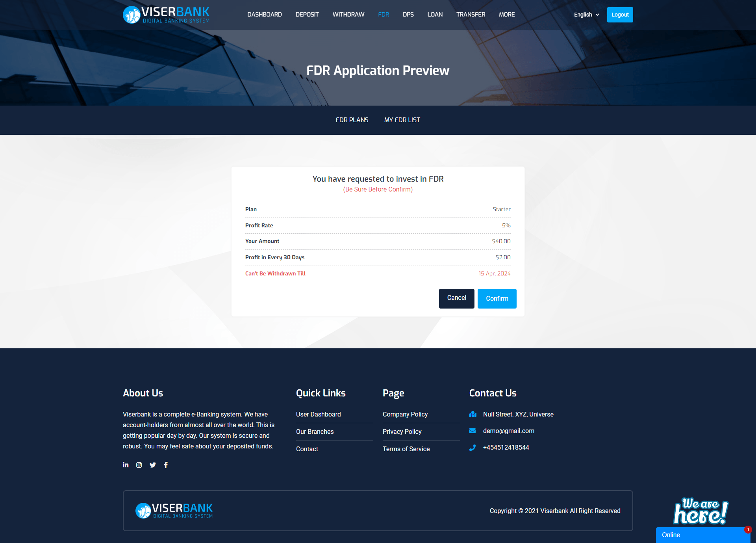Image resolution: width=756 pixels, height=543 pixels.
Task: Click the Dashboard navigation menu item
Action: pyautogui.click(x=265, y=15)
